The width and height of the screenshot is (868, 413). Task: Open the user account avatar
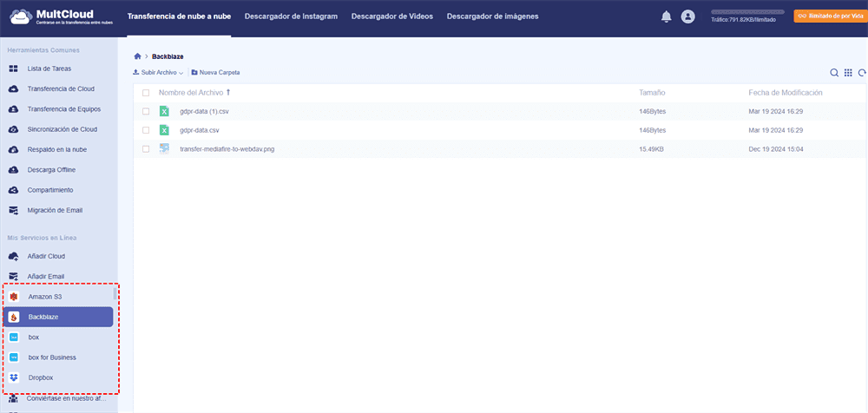pyautogui.click(x=687, y=16)
